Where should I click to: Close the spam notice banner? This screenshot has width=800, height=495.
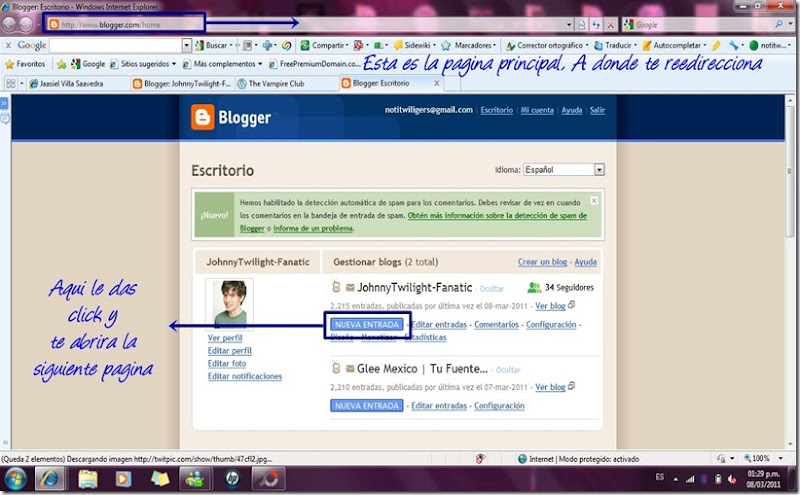[594, 201]
